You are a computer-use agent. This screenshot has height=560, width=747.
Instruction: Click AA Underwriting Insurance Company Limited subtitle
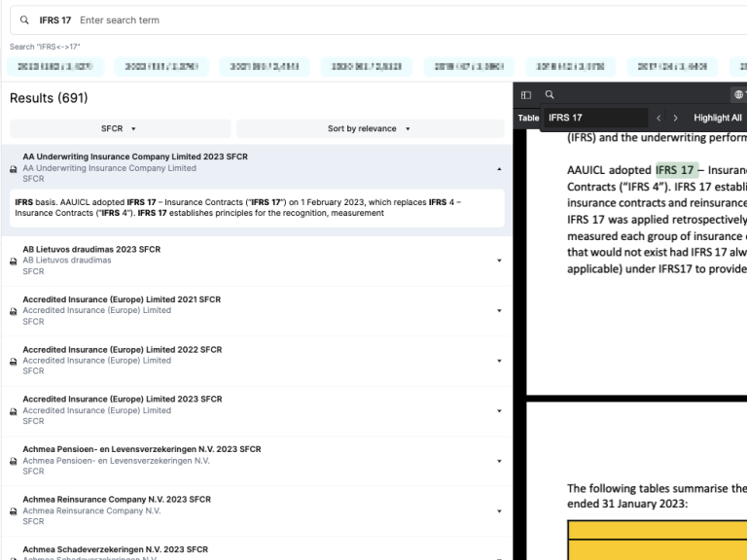tap(110, 168)
